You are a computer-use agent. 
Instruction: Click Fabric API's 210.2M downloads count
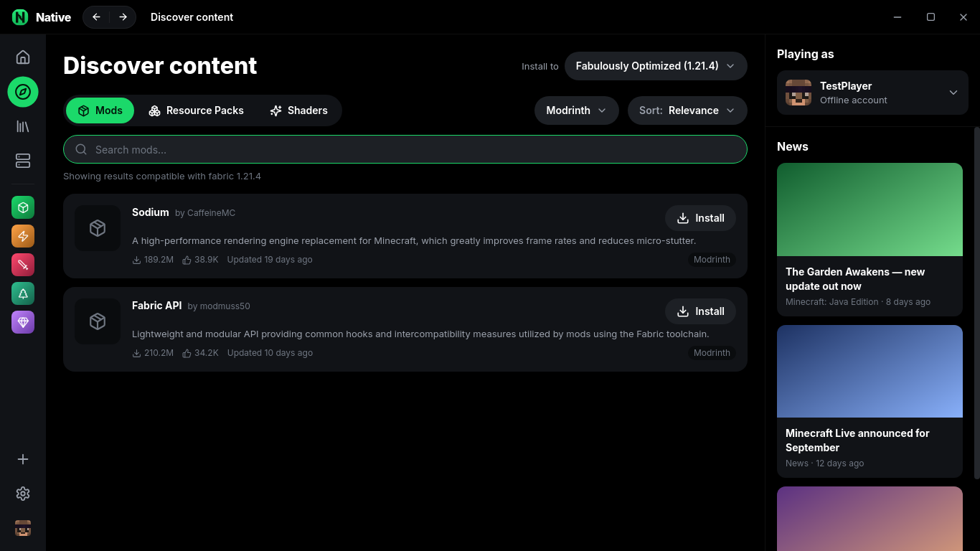153,353
